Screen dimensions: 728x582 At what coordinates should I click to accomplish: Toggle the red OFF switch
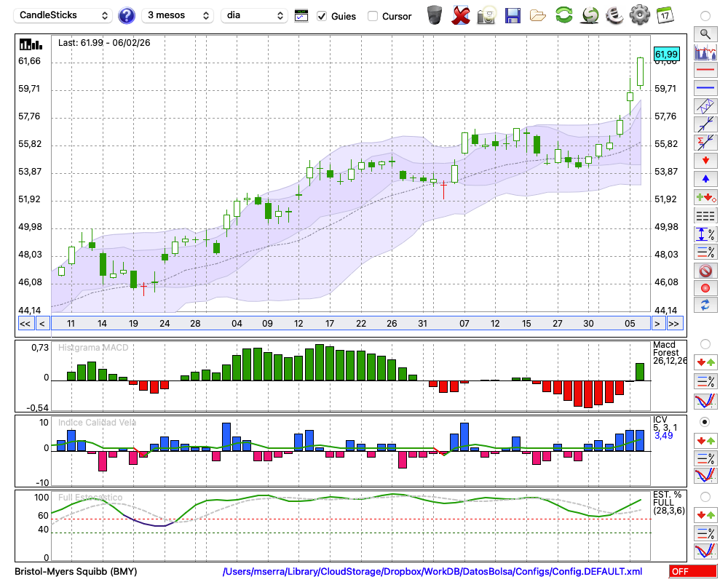click(x=693, y=571)
